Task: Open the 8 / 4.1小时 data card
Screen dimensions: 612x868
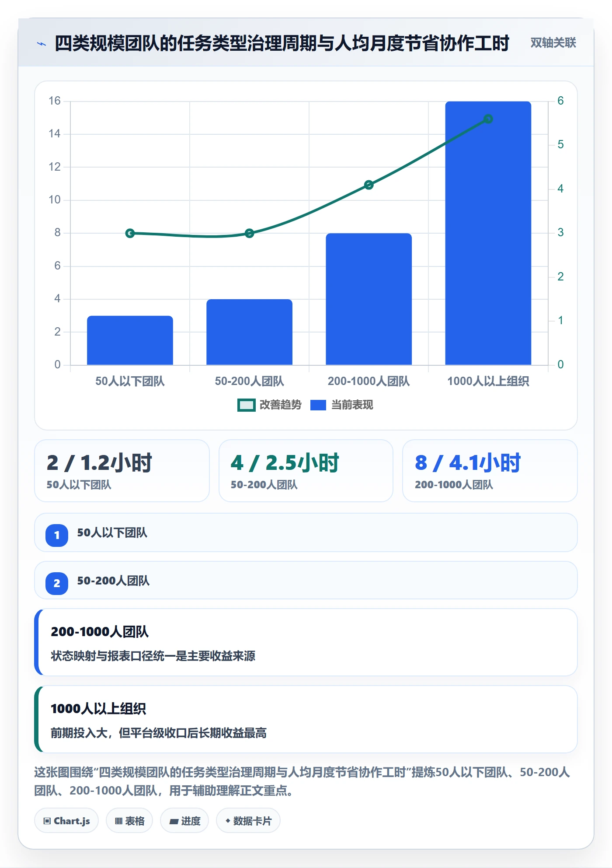Action: click(490, 471)
